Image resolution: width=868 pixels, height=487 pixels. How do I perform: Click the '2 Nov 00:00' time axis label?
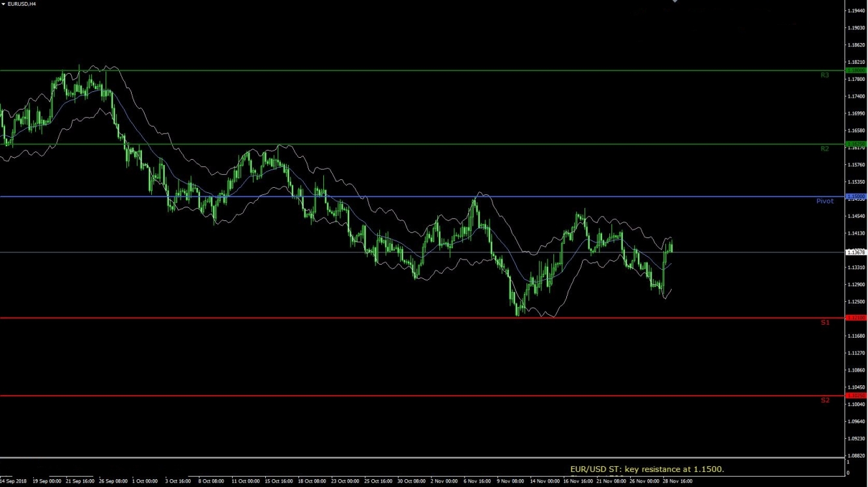point(444,482)
